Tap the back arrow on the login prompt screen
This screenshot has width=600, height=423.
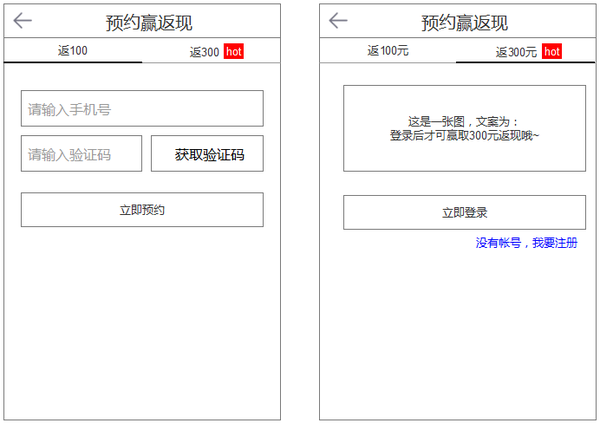click(x=338, y=20)
